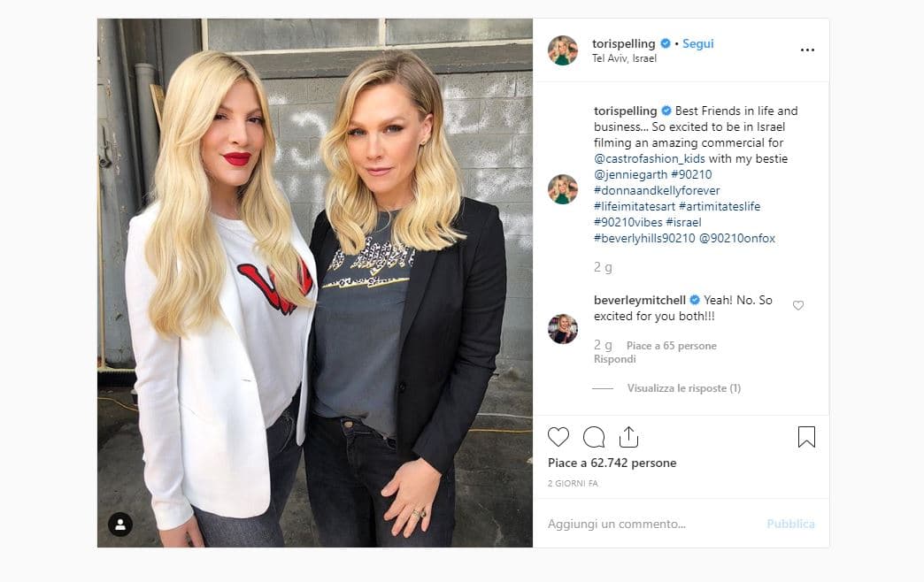
Task: Open the beverleymitchell username link
Action: pos(641,300)
